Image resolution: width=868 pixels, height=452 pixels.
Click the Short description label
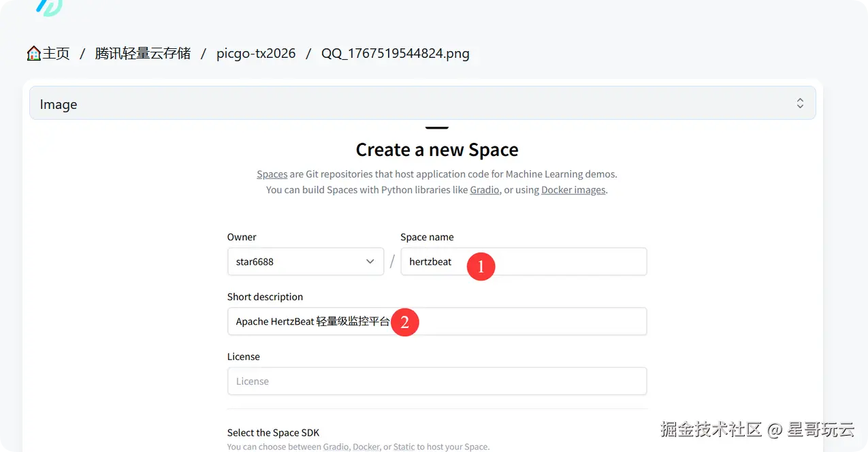pyautogui.click(x=265, y=297)
